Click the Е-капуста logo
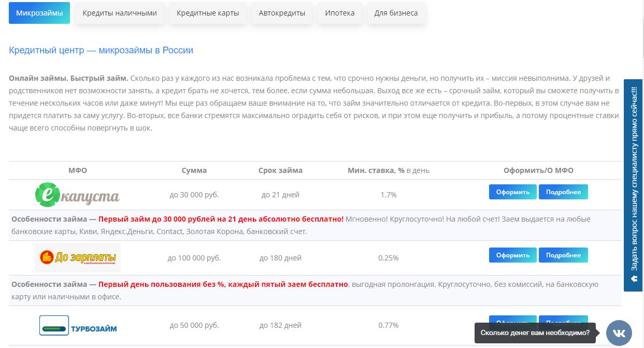The height and width of the screenshot is (348, 644). pos(78,195)
